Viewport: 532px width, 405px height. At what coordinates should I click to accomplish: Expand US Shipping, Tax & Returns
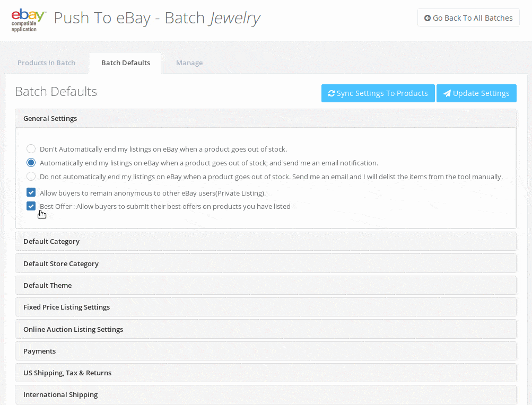67,373
